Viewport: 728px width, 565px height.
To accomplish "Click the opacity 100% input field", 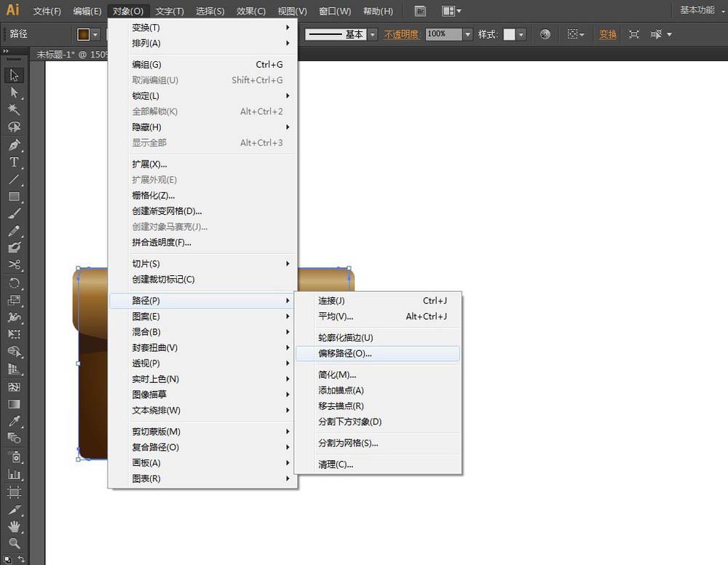I will pyautogui.click(x=444, y=34).
